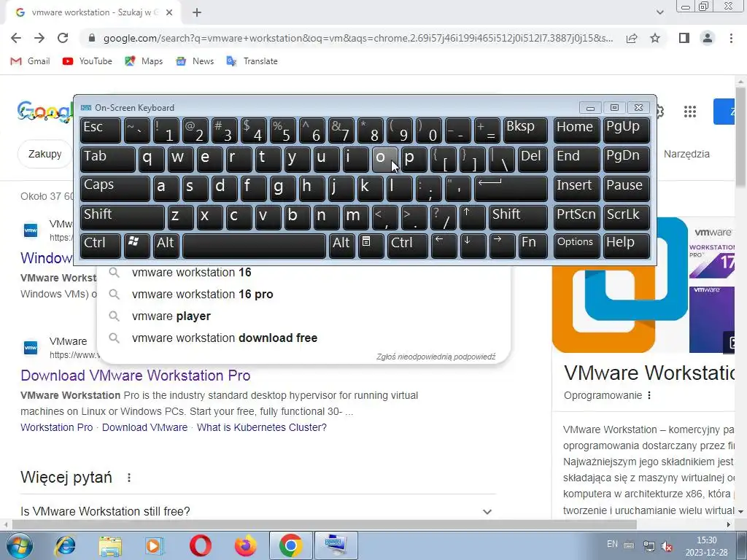Close the vmware workstation tab
This screenshot has width=747, height=560.
(x=169, y=13)
